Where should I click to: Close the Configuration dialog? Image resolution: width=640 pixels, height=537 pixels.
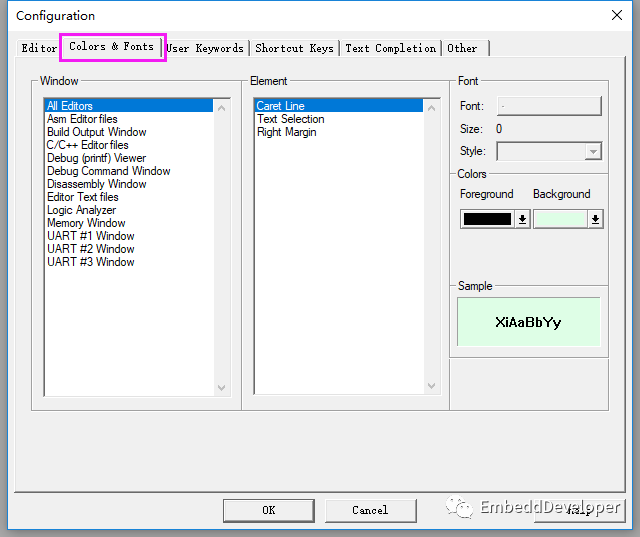coord(616,15)
